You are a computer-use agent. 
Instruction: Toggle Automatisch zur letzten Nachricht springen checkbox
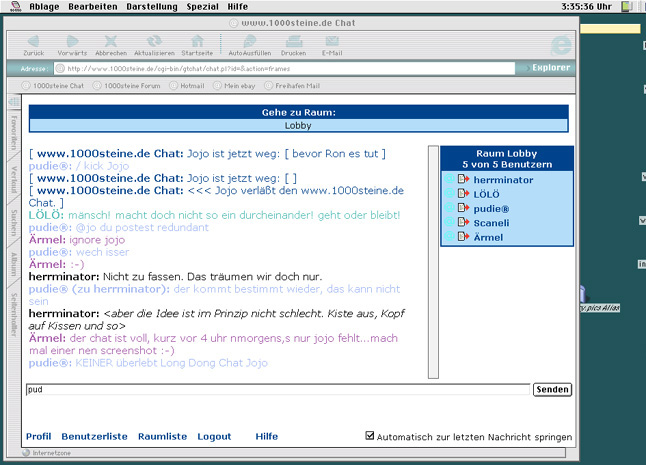coord(370,435)
